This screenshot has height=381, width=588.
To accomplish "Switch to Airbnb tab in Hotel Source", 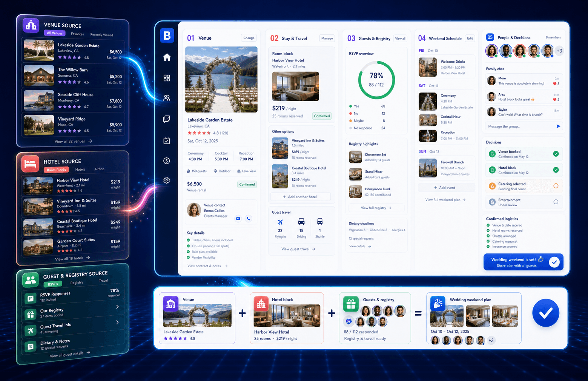I will coord(99,169).
